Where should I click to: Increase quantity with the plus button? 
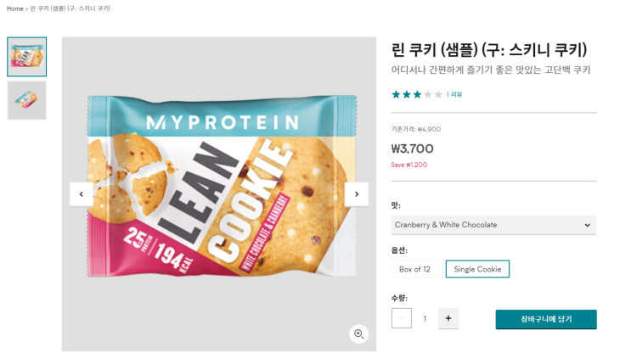(x=448, y=319)
